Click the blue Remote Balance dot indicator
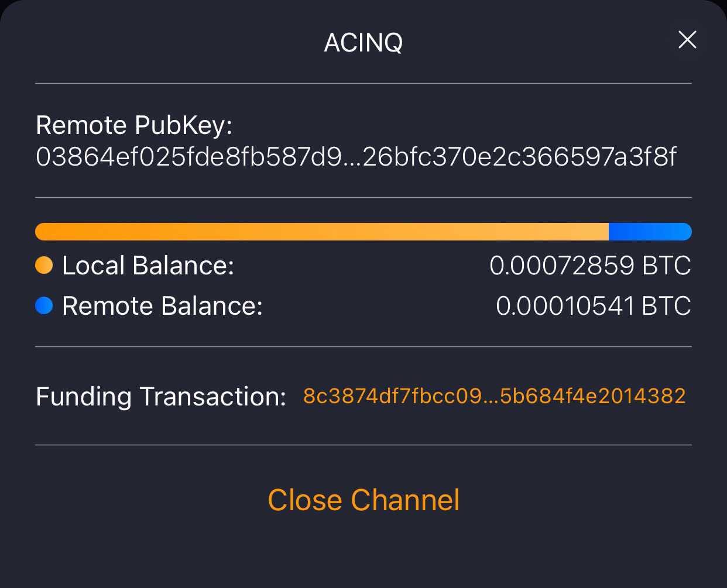The width and height of the screenshot is (727, 588). 43,305
